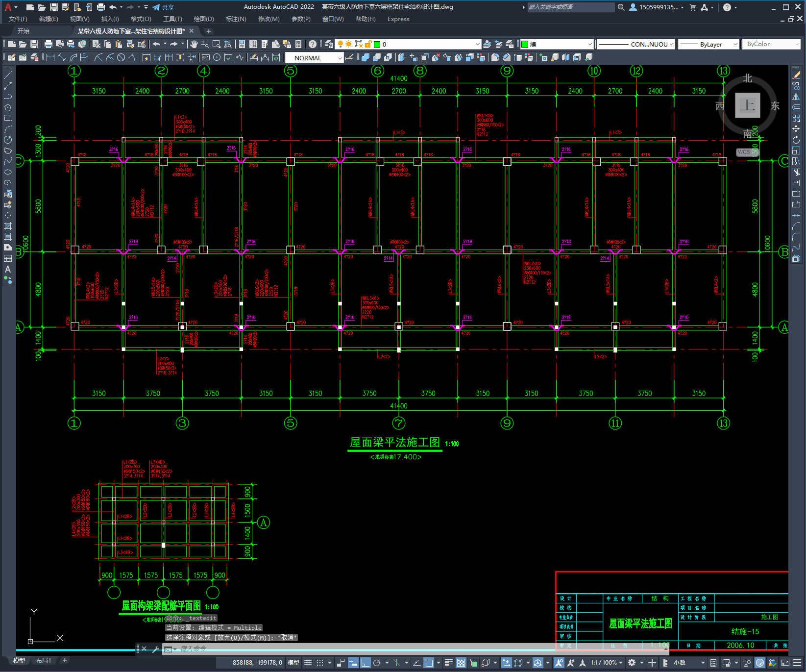Select the multiline text tool A
The image size is (806, 672).
click(x=8, y=269)
